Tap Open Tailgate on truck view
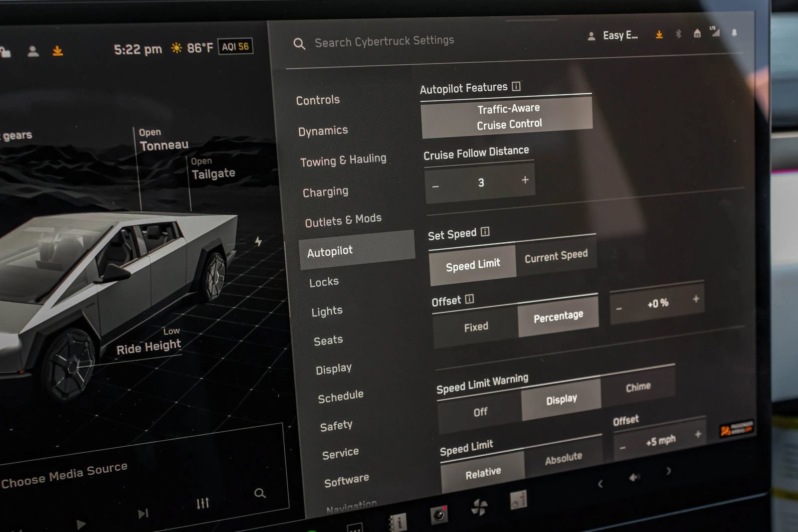Viewport: 798px width, 532px height. click(213, 169)
